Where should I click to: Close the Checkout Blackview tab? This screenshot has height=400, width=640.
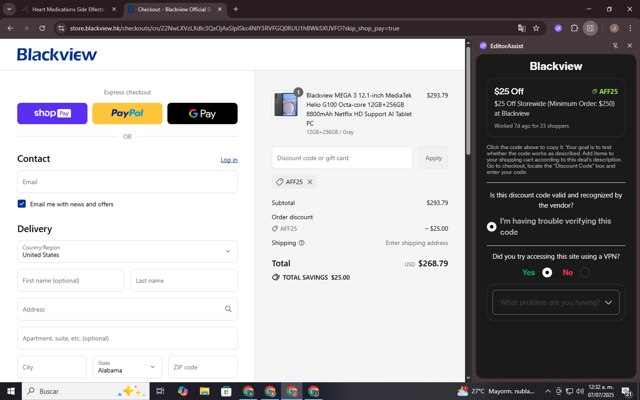(x=220, y=9)
